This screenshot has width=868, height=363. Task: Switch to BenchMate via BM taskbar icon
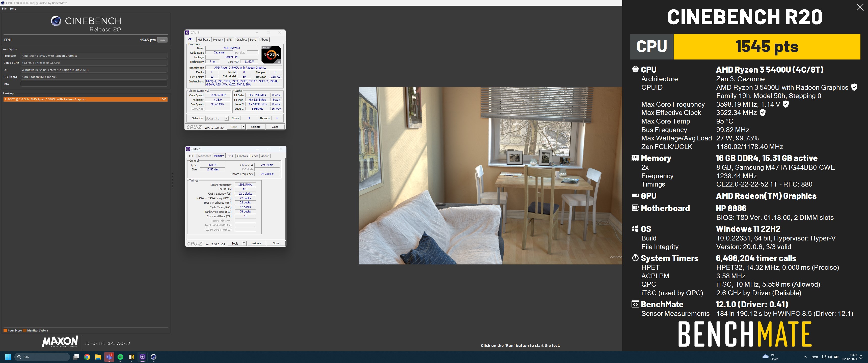131,357
